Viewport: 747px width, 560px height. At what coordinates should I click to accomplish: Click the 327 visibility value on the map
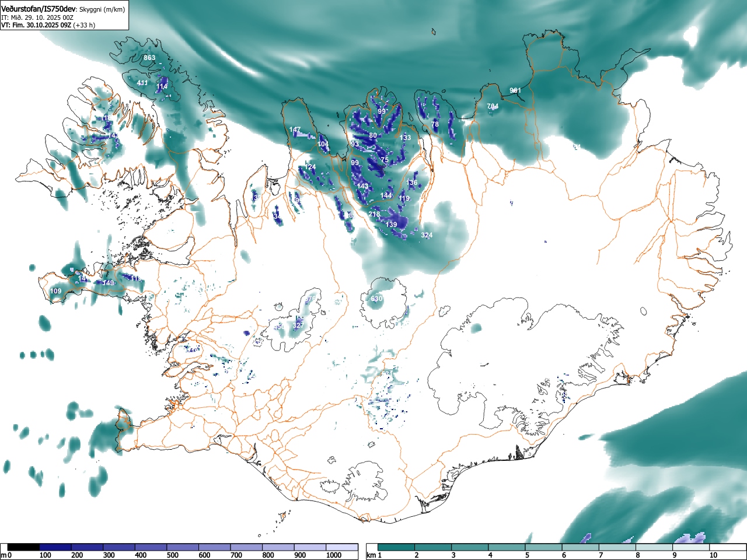click(x=298, y=325)
